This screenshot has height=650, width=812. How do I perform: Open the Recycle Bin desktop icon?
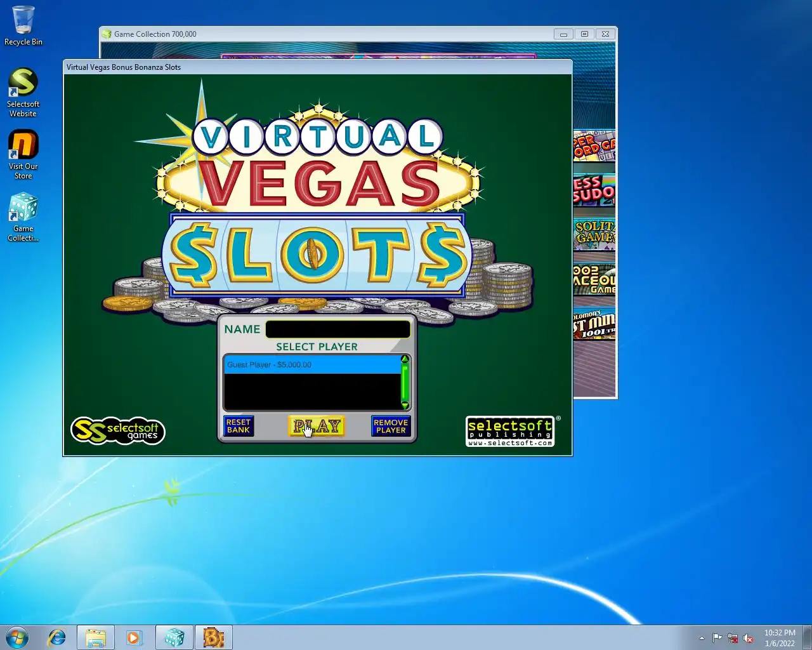pos(23,26)
